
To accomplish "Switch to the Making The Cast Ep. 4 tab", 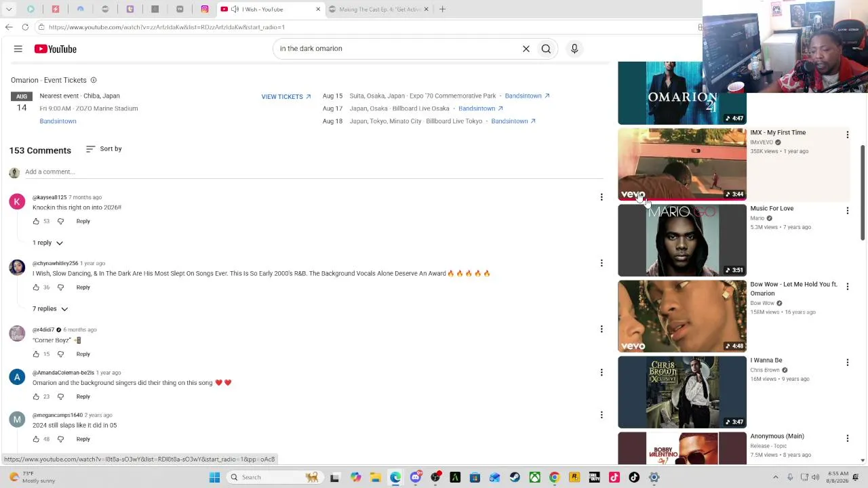I will (378, 9).
